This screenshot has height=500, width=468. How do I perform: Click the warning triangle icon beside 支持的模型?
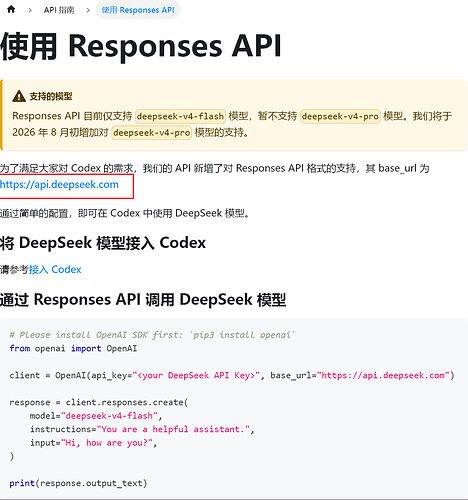pos(19,96)
